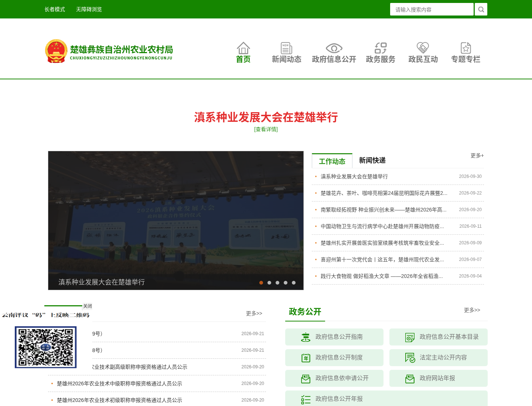Viewport: 532px width, 406px height.
Task: Open news item 楚雄花卉、茶叶、咖啡亮相第24届昆明国际花卉展
Action: coord(384,193)
